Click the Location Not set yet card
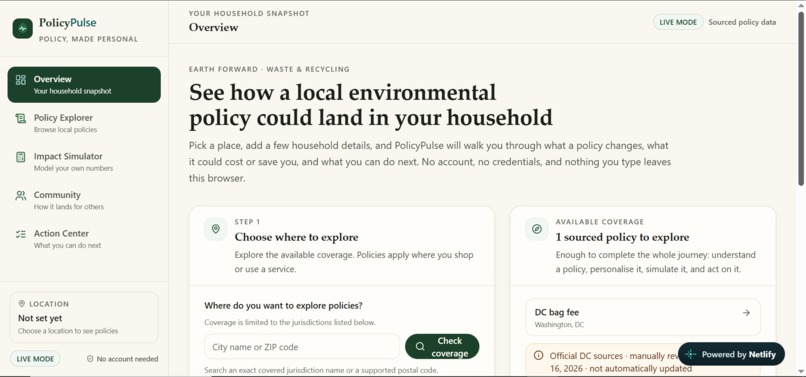The width and height of the screenshot is (806, 377). point(84,317)
